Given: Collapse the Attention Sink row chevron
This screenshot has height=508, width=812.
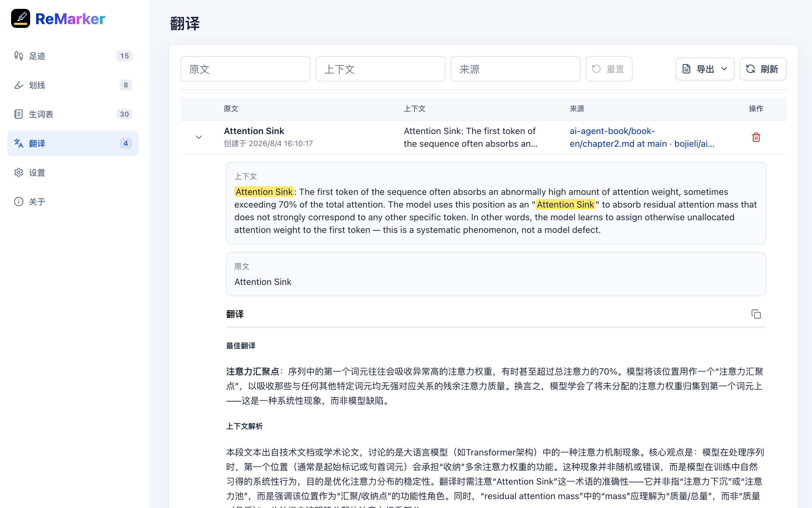Looking at the screenshot, I should coord(198,137).
